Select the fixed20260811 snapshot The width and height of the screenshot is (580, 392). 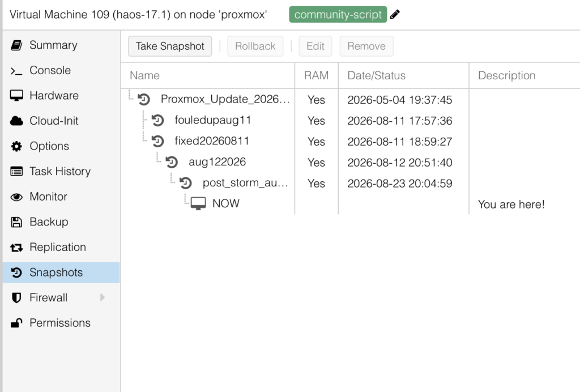tap(350, 141)
